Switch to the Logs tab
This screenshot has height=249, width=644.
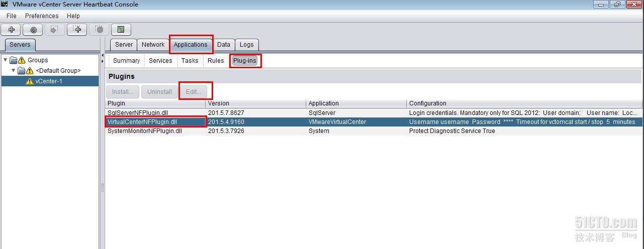pyautogui.click(x=247, y=45)
